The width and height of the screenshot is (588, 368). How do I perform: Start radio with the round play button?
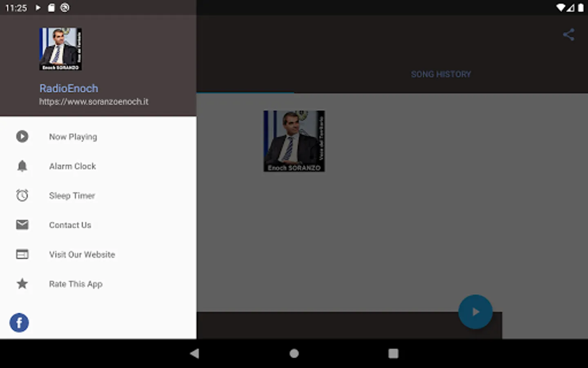pos(475,312)
